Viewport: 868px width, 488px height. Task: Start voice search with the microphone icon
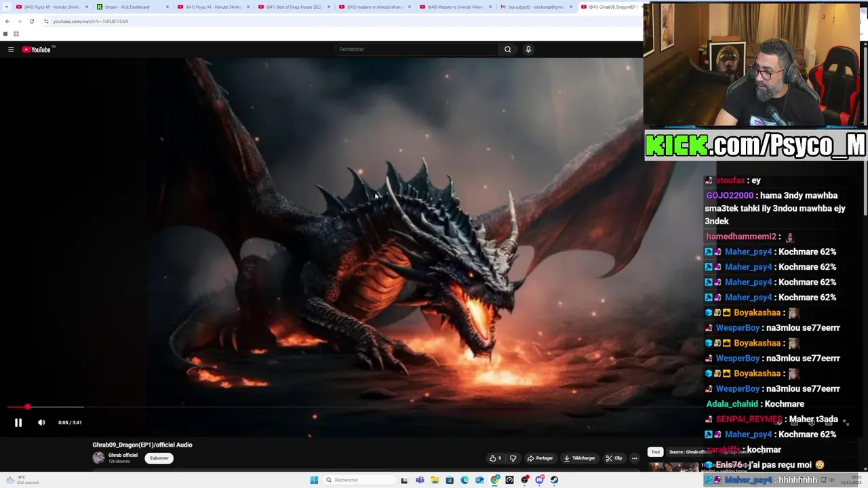pyautogui.click(x=528, y=49)
